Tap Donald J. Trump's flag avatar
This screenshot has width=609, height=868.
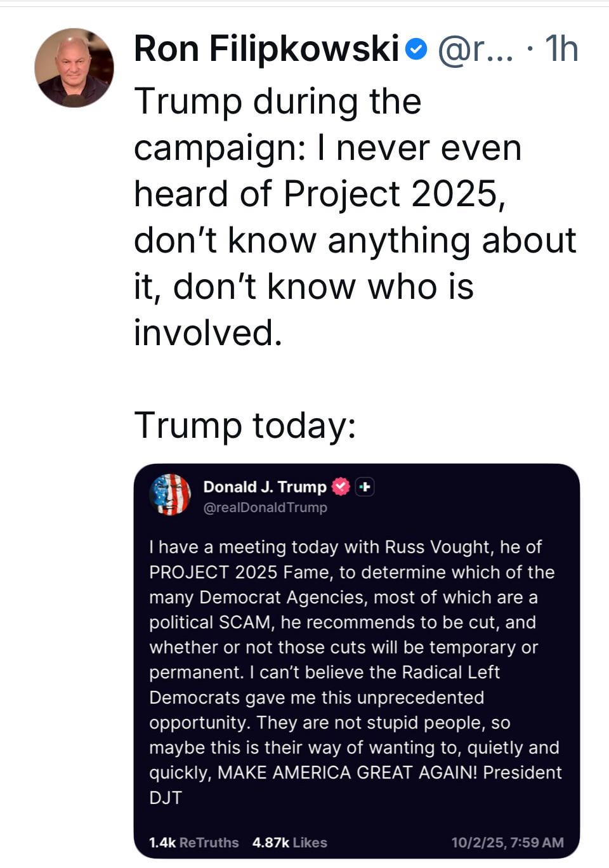pos(170,494)
